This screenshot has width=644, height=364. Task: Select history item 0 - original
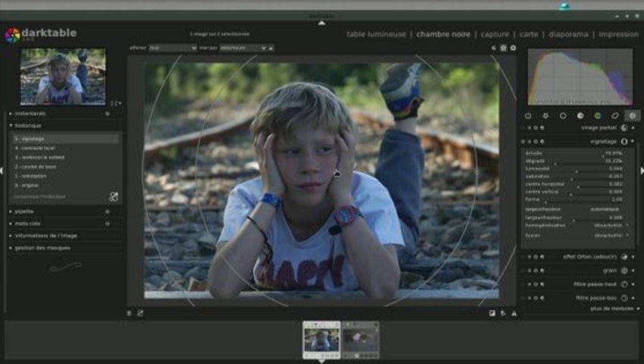(x=66, y=186)
